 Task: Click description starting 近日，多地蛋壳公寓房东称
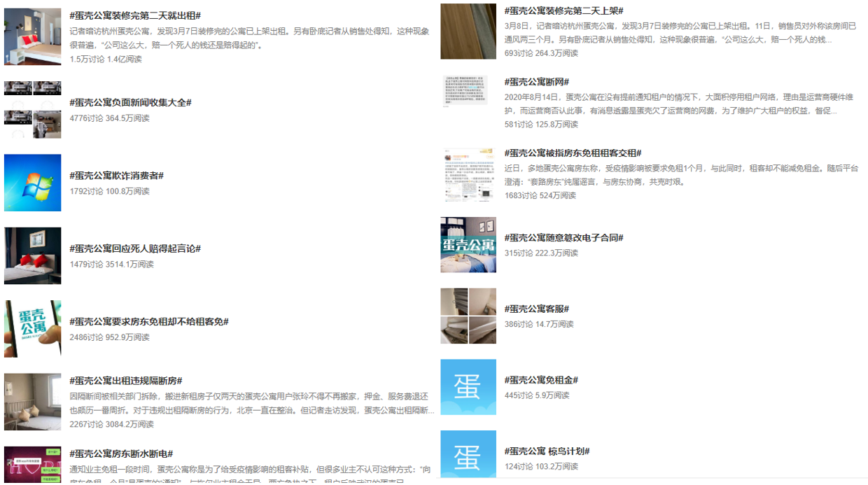681,175
